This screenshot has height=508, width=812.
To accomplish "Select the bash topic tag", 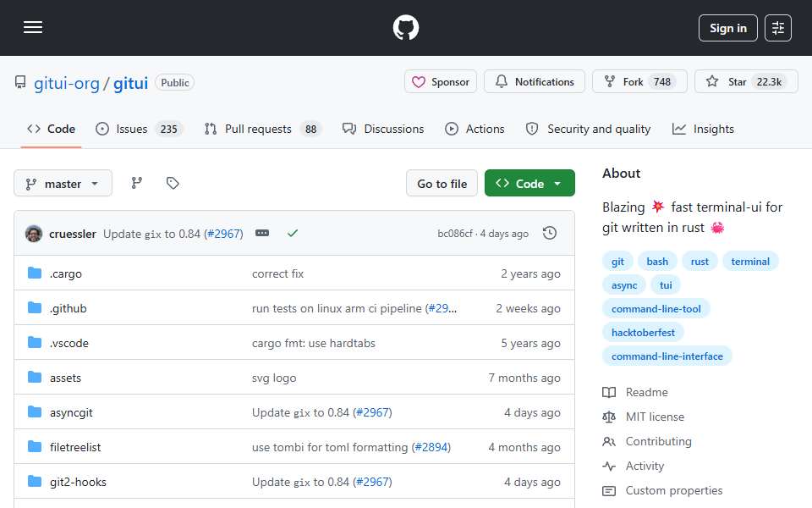I will coord(656,262).
